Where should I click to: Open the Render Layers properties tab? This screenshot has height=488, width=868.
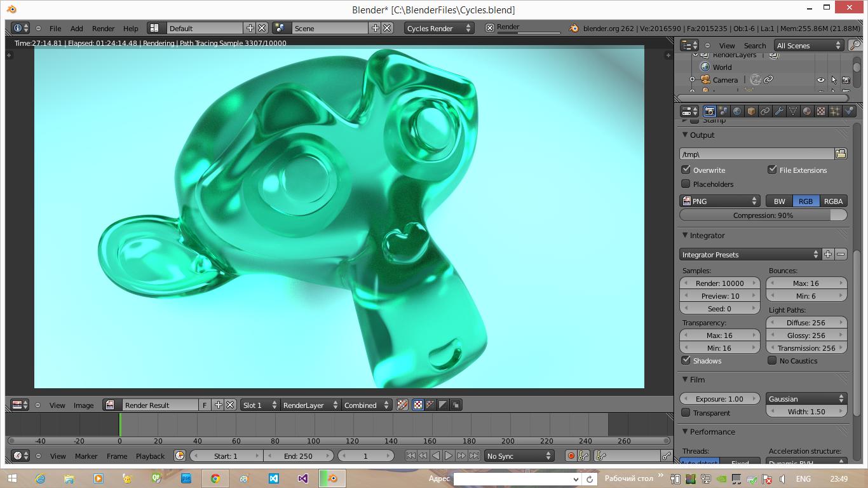point(723,111)
